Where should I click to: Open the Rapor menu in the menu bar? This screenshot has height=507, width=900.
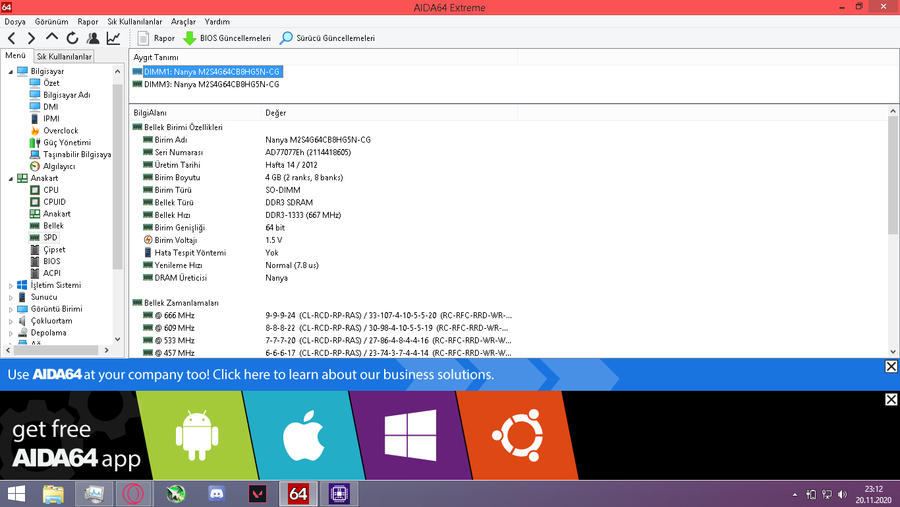88,22
